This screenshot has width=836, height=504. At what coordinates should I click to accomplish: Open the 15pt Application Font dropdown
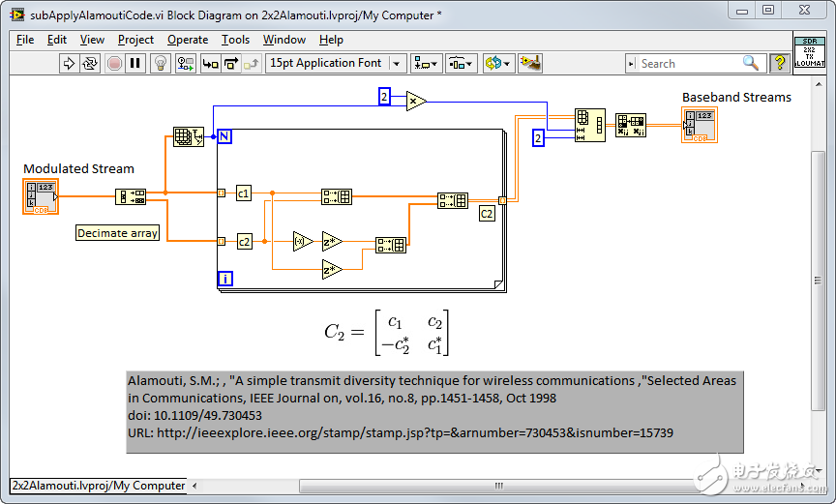[x=336, y=64]
